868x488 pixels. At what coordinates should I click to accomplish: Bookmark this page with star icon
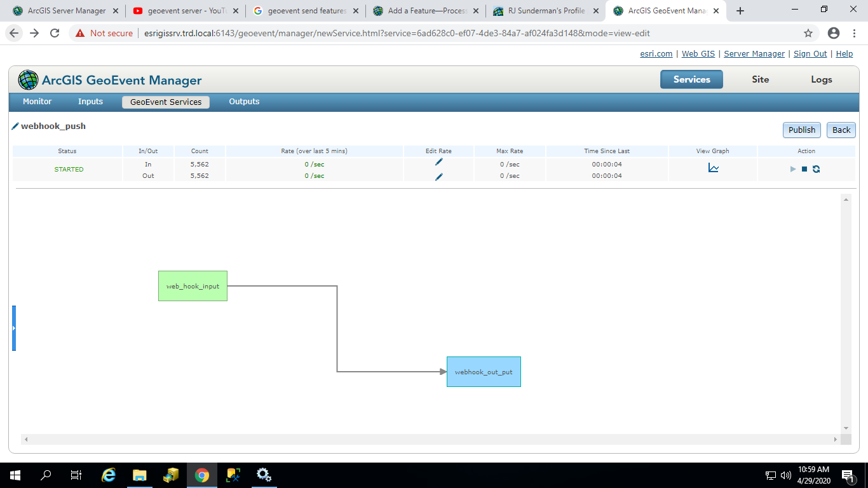click(808, 33)
